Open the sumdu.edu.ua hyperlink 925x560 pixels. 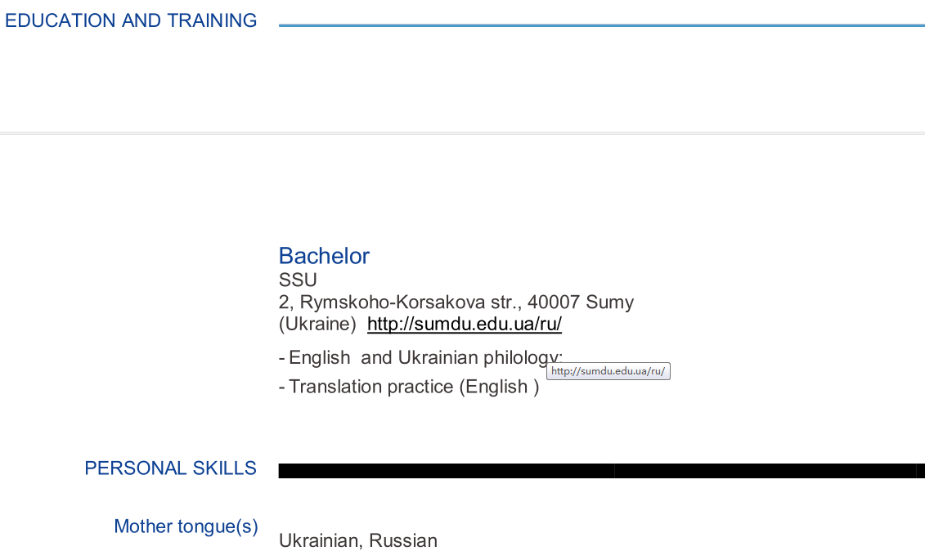[x=464, y=324]
